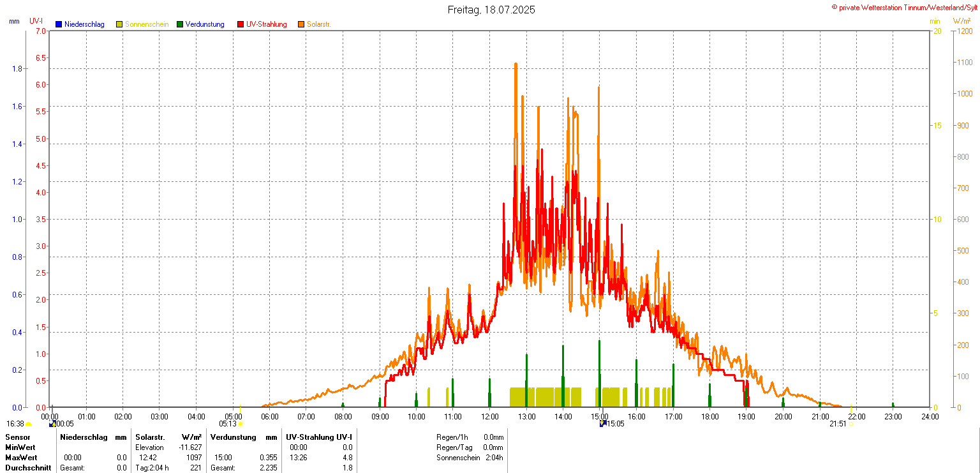
Task: Click the sunset icon next to 21:51
Action: (x=851, y=424)
